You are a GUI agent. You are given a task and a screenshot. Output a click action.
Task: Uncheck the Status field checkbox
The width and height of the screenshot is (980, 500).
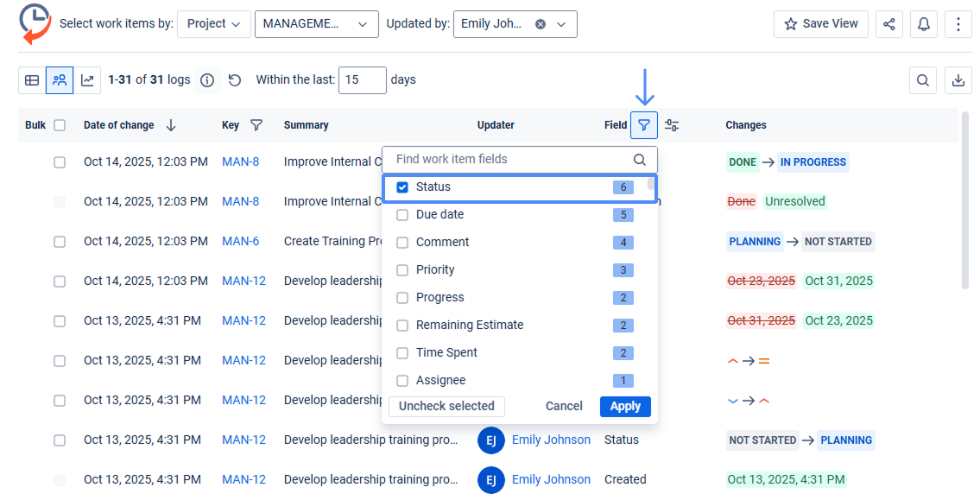coord(402,187)
